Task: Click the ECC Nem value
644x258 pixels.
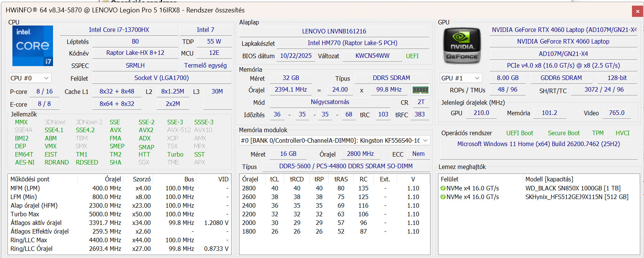Action: [418, 154]
